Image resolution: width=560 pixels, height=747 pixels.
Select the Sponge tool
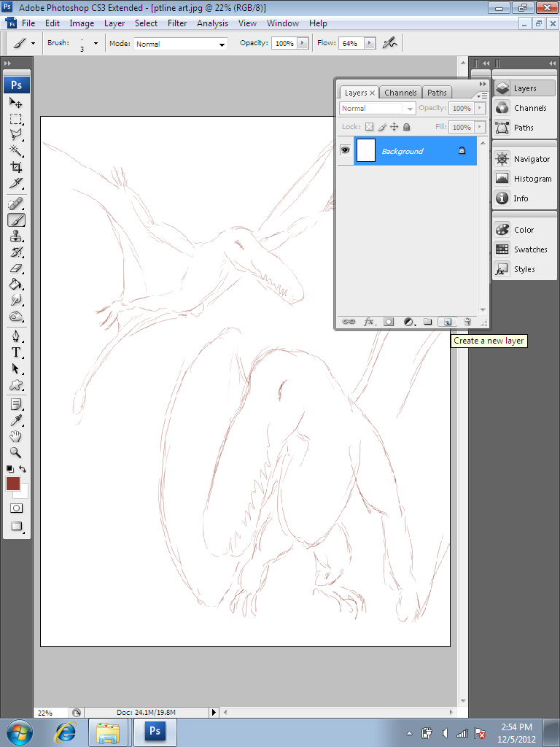(16, 317)
